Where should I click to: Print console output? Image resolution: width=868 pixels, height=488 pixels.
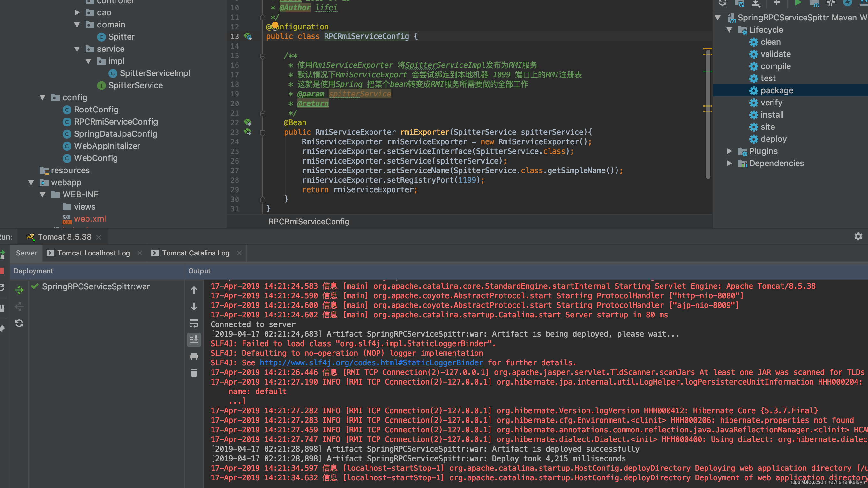coord(194,356)
